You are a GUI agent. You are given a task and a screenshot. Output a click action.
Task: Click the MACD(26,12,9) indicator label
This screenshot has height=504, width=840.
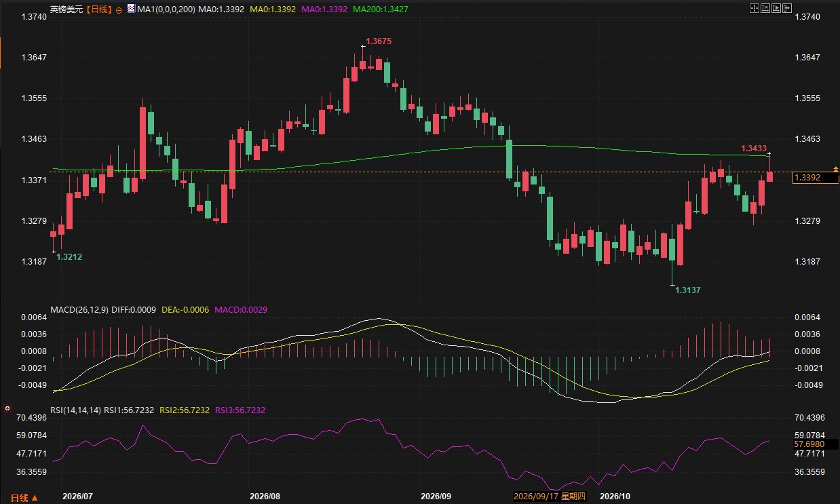click(x=80, y=310)
